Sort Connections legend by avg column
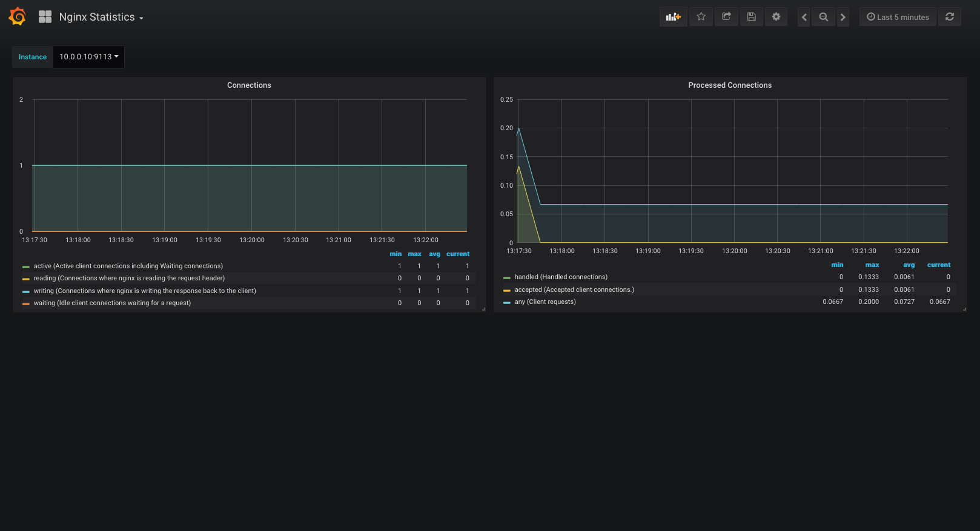This screenshot has height=531, width=980. [x=434, y=254]
